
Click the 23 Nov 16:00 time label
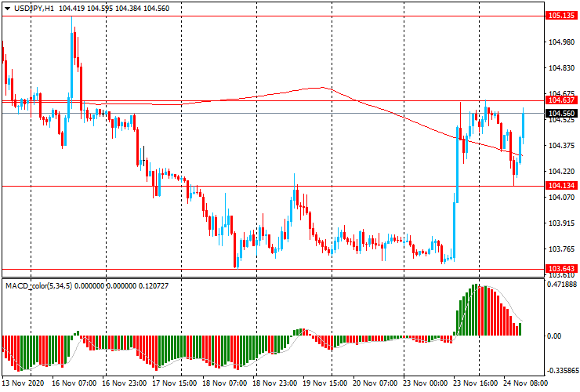click(x=475, y=383)
